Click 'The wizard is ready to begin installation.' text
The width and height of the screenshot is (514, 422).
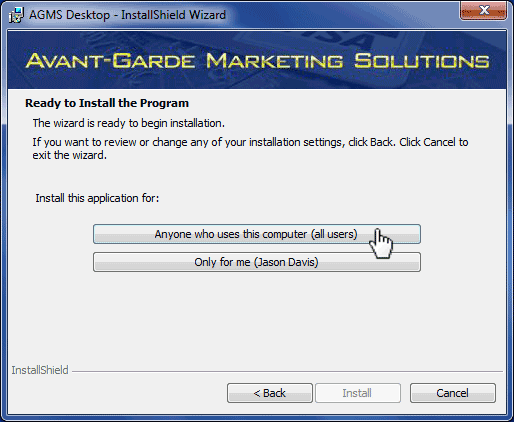pos(129,123)
